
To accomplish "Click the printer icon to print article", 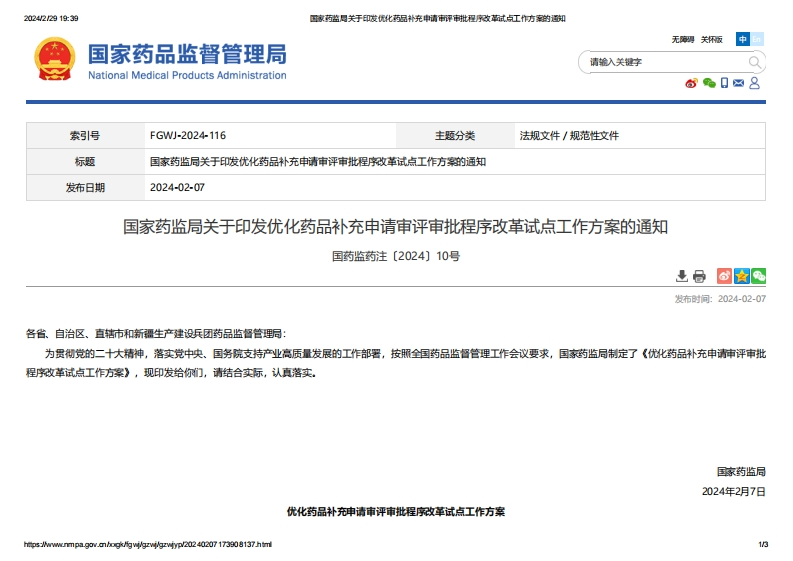I will click(699, 276).
